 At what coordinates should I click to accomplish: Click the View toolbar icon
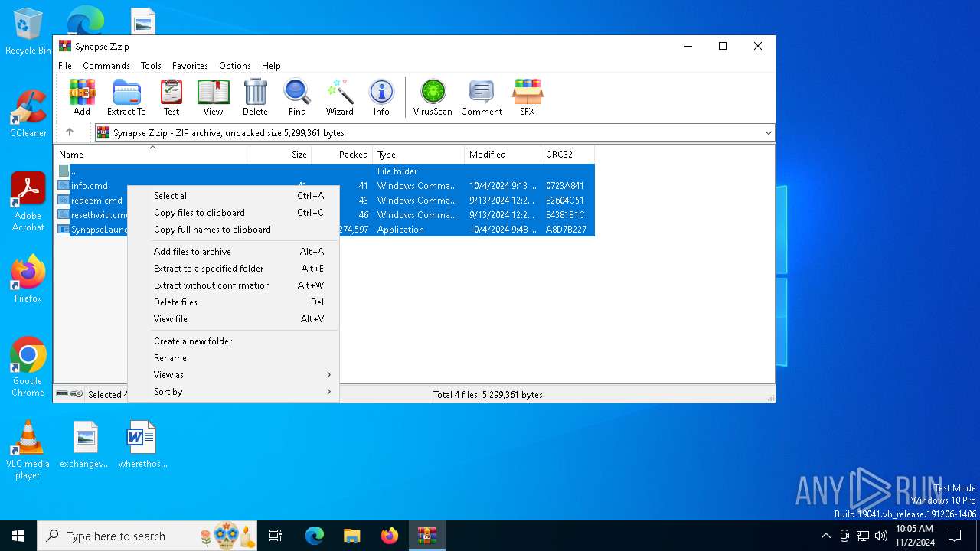pyautogui.click(x=213, y=97)
